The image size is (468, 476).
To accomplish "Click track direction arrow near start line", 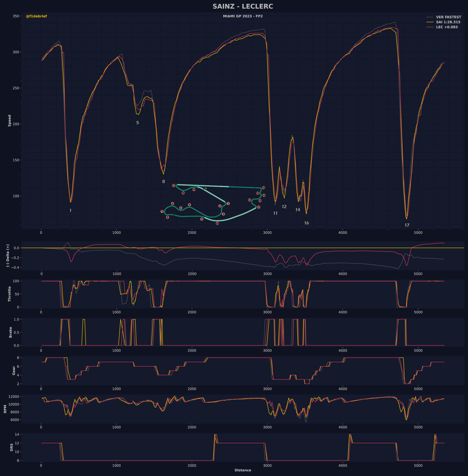I will pos(205,188).
